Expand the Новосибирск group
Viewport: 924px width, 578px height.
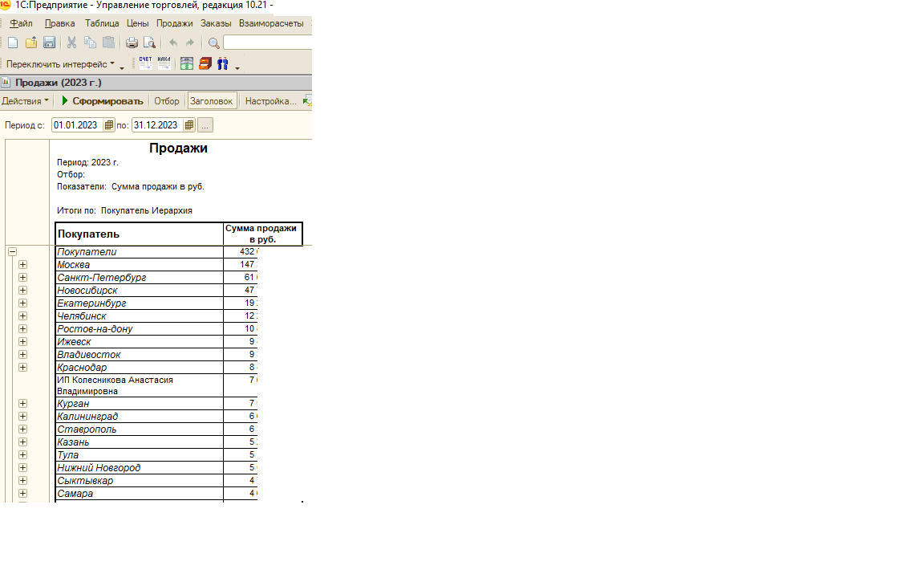22,291
